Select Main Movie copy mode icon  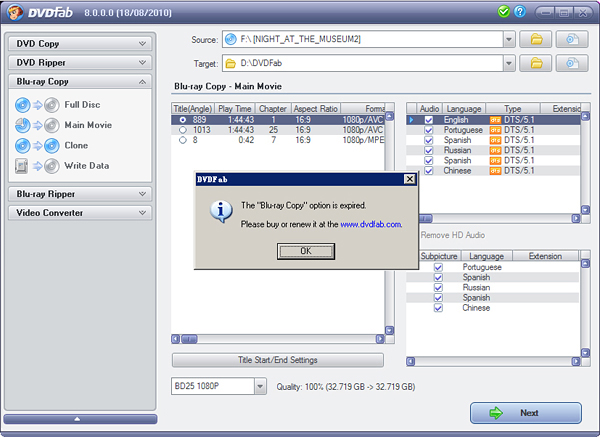click(x=37, y=125)
